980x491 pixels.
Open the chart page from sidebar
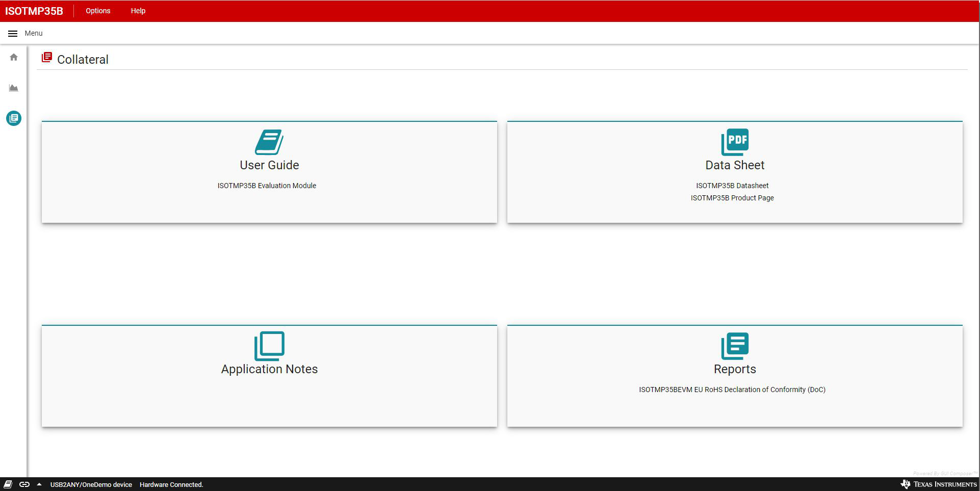pyautogui.click(x=14, y=88)
